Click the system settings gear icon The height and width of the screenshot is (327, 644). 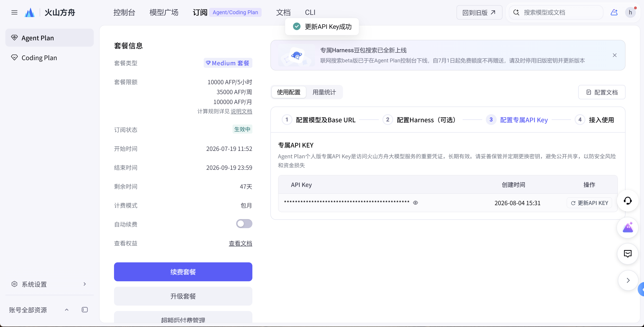[14, 284]
